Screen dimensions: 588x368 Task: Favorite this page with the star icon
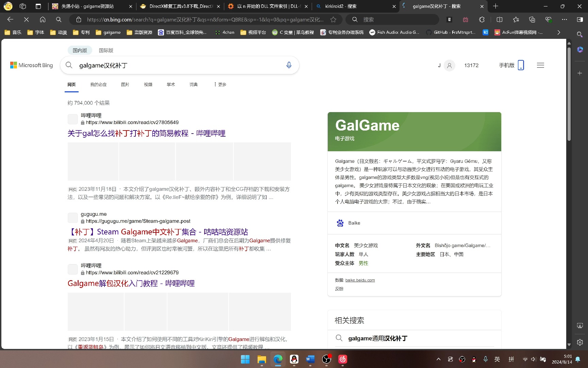[x=333, y=19]
